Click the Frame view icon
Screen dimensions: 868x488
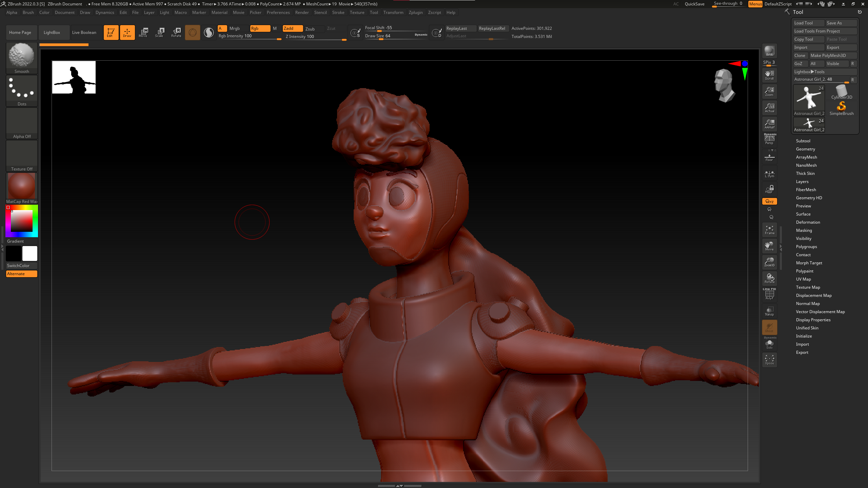[x=769, y=230]
